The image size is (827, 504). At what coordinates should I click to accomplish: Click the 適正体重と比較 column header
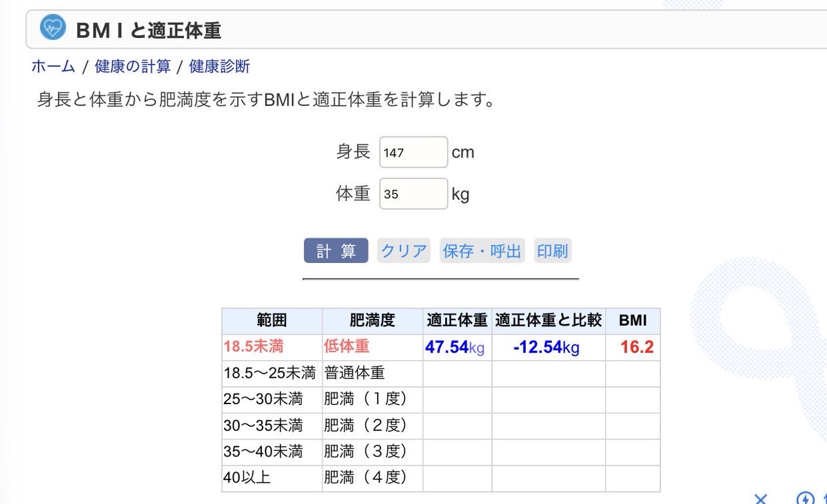549,321
